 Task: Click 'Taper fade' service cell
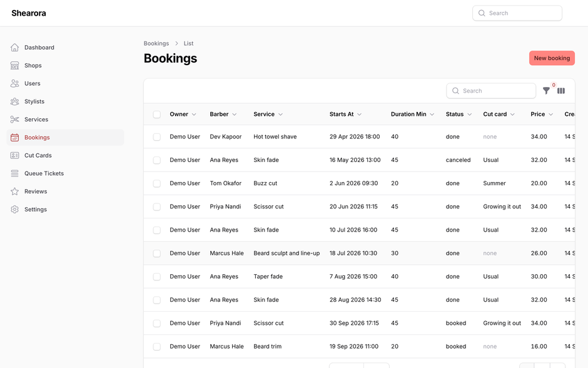(268, 277)
